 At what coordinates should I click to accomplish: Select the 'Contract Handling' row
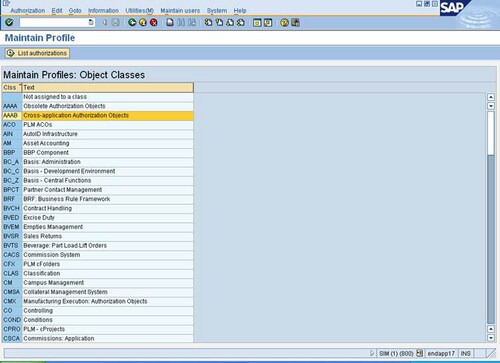coord(98,208)
